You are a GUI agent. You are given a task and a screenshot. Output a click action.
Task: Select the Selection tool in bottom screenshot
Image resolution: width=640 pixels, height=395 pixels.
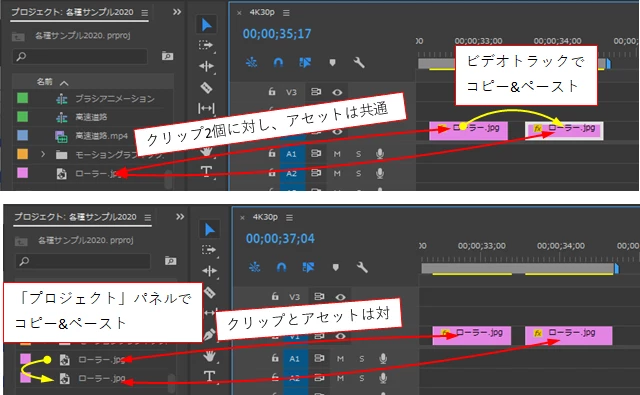[x=209, y=229]
